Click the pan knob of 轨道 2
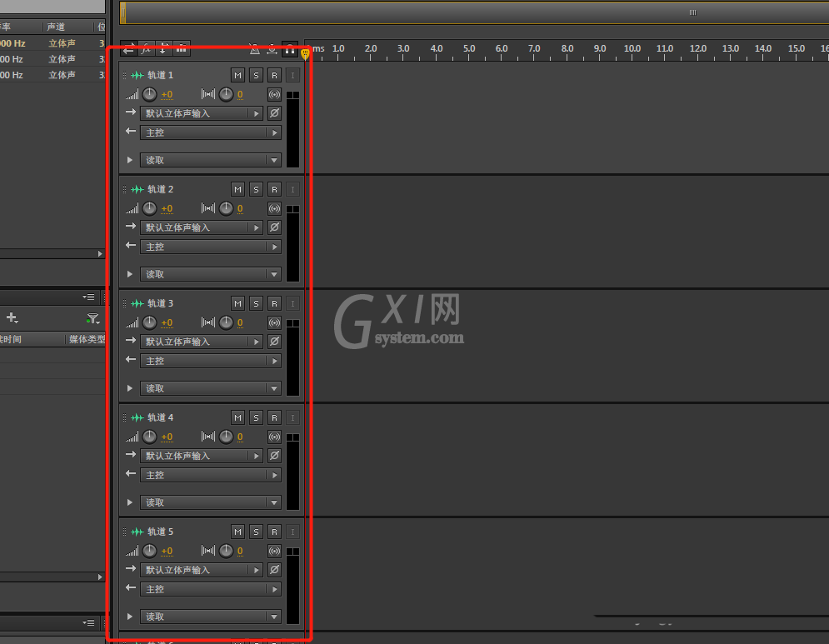The width and height of the screenshot is (829, 644). (227, 208)
